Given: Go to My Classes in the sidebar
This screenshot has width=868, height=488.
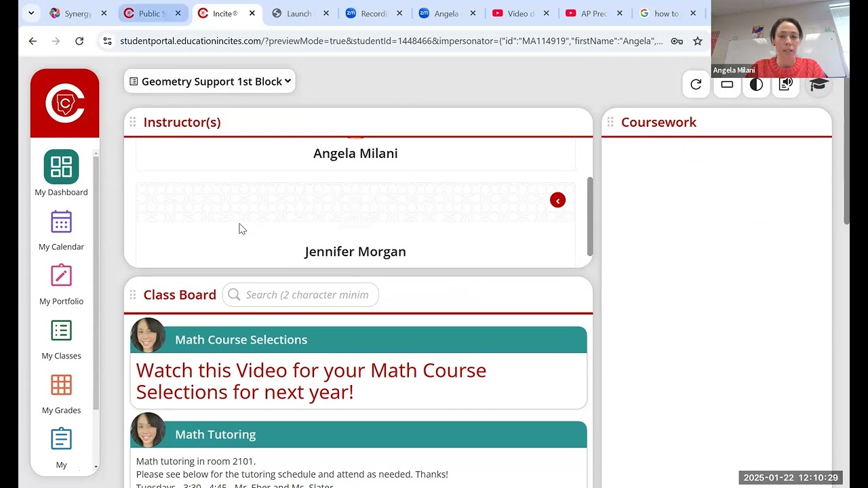Looking at the screenshot, I should coord(61,339).
